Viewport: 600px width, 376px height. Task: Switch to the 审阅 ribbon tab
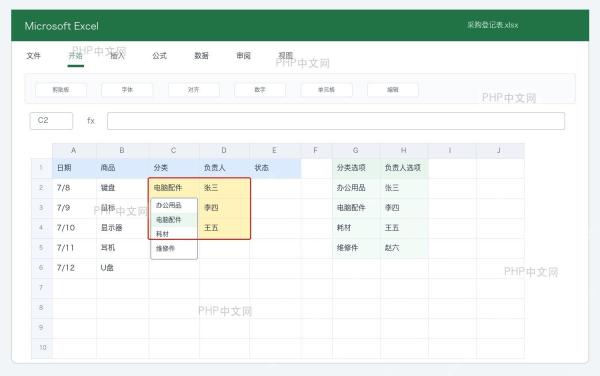click(x=243, y=56)
